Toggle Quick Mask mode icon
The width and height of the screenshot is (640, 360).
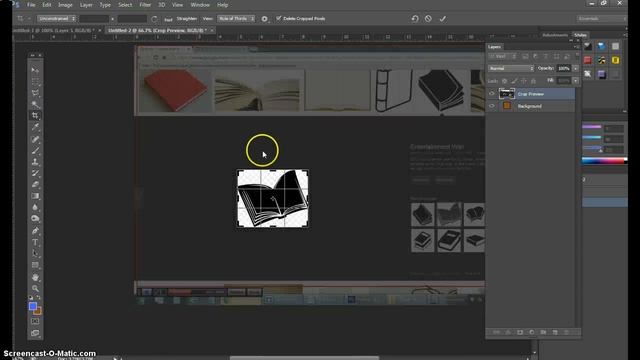(x=35, y=322)
